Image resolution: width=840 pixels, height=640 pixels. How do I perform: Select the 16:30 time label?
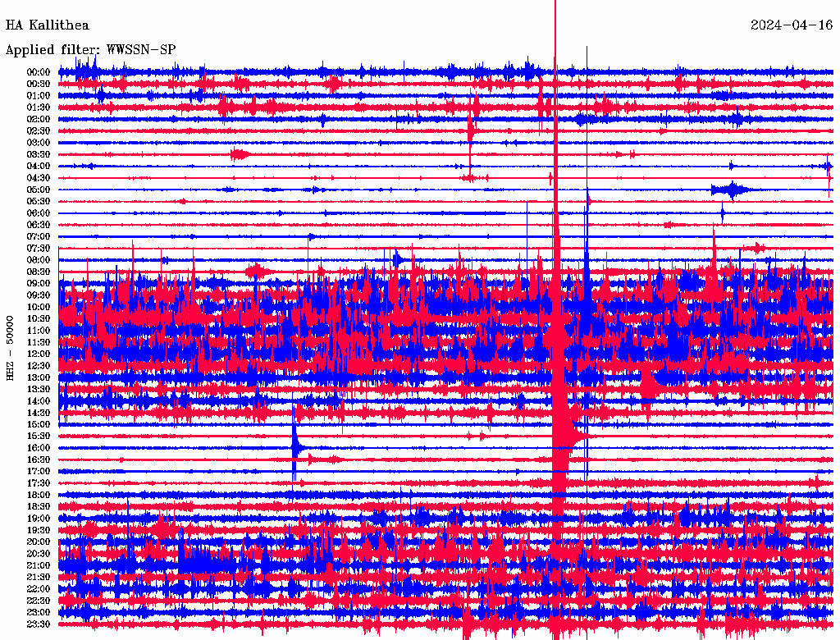pos(39,460)
